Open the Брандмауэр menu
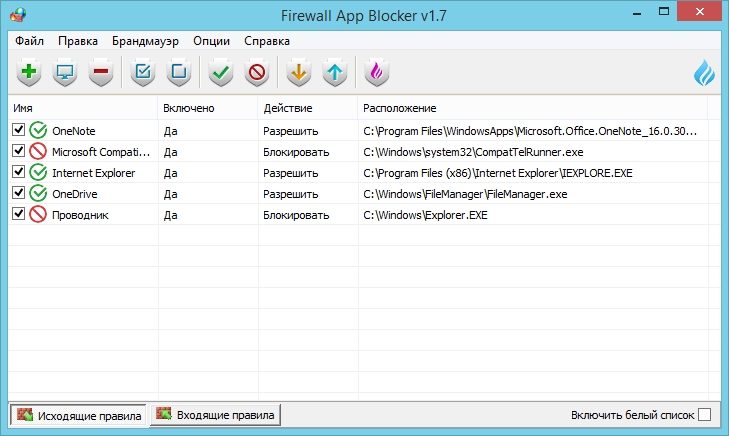 pos(145,41)
